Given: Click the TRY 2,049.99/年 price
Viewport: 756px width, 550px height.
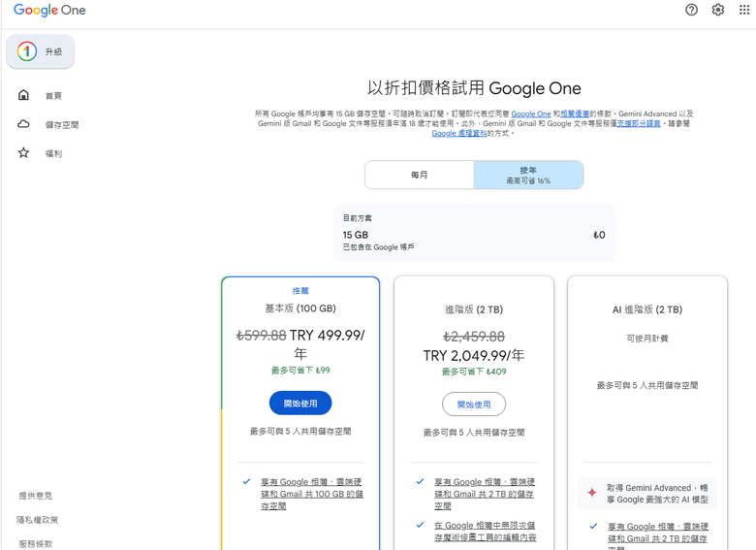Looking at the screenshot, I should click(474, 356).
